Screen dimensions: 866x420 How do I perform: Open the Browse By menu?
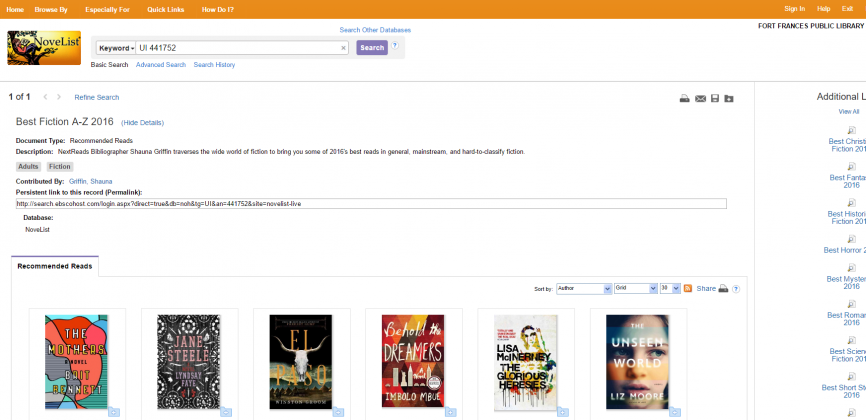pyautogui.click(x=51, y=9)
